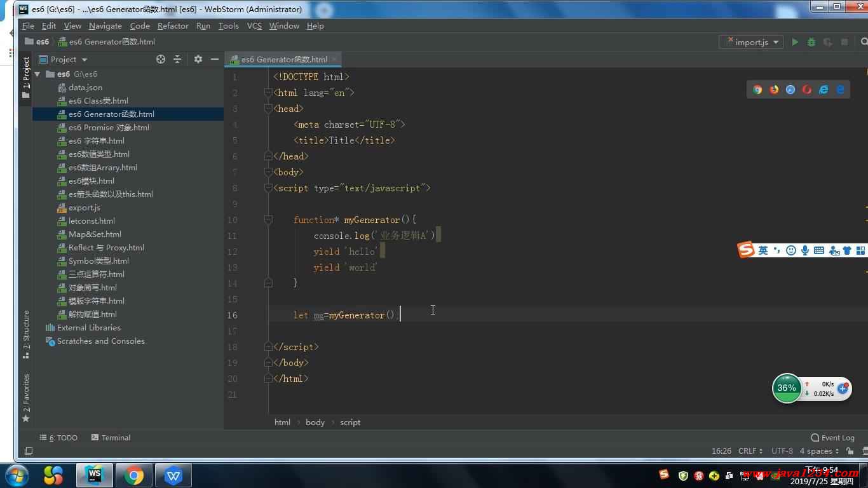Viewport: 868px width, 488px height.
Task: Open preview in Edge browser icon
Action: 840,90
